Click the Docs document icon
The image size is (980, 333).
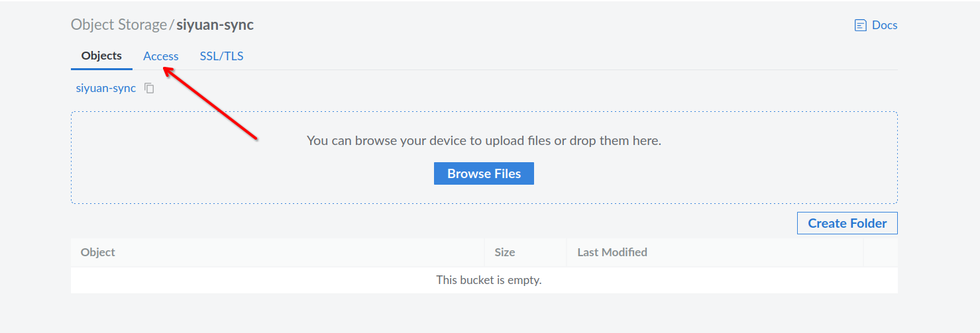point(861,25)
